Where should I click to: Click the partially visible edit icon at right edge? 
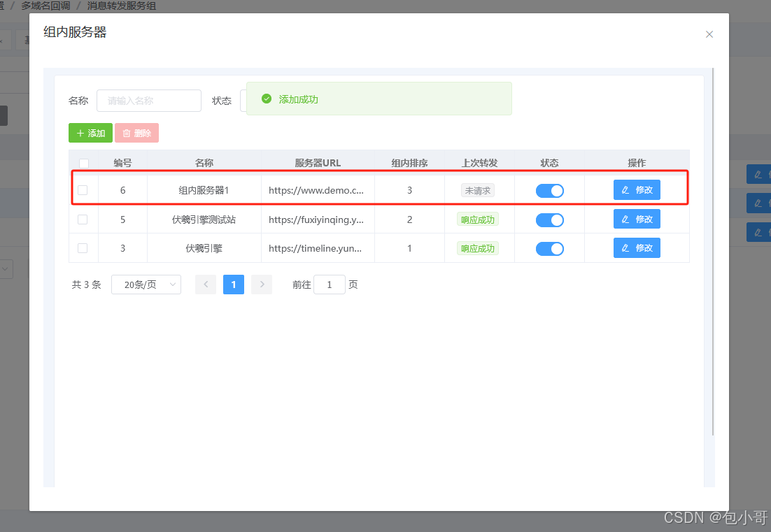click(758, 174)
